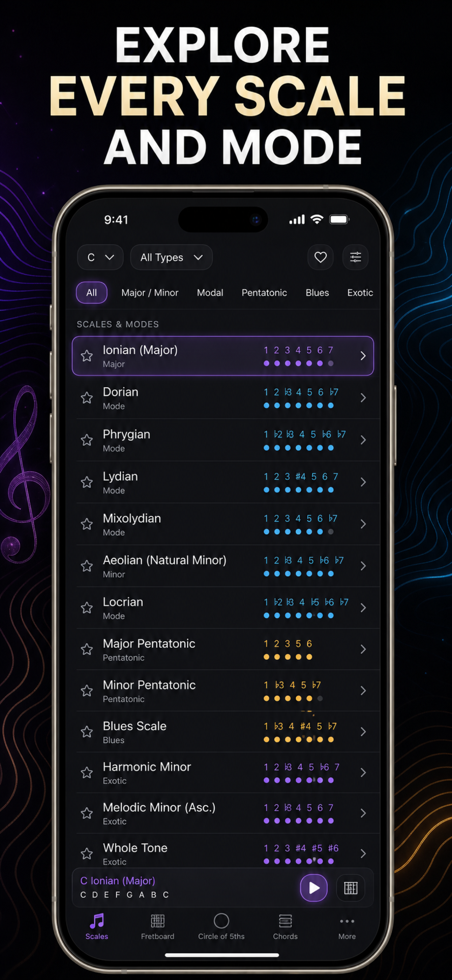Open Dorian details via its chevron
This screenshot has width=452, height=980.
pos(363,398)
